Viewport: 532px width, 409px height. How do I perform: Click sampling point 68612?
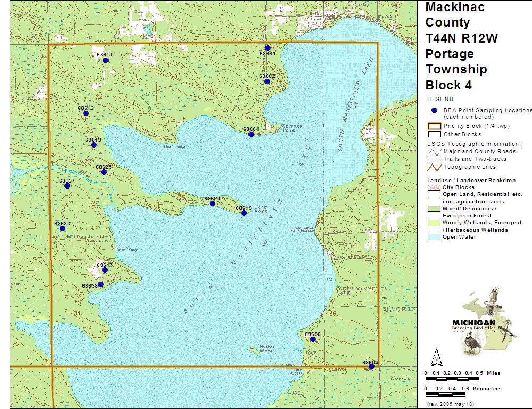point(86,113)
